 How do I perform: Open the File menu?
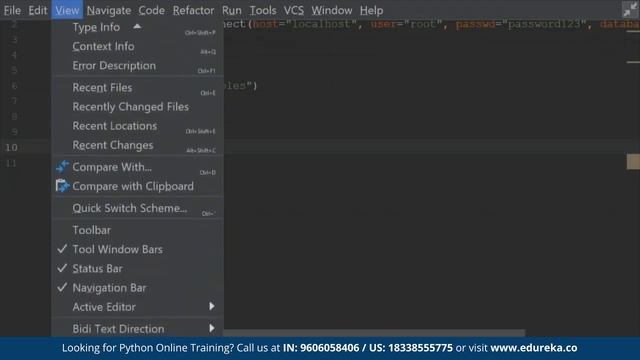coord(12,10)
